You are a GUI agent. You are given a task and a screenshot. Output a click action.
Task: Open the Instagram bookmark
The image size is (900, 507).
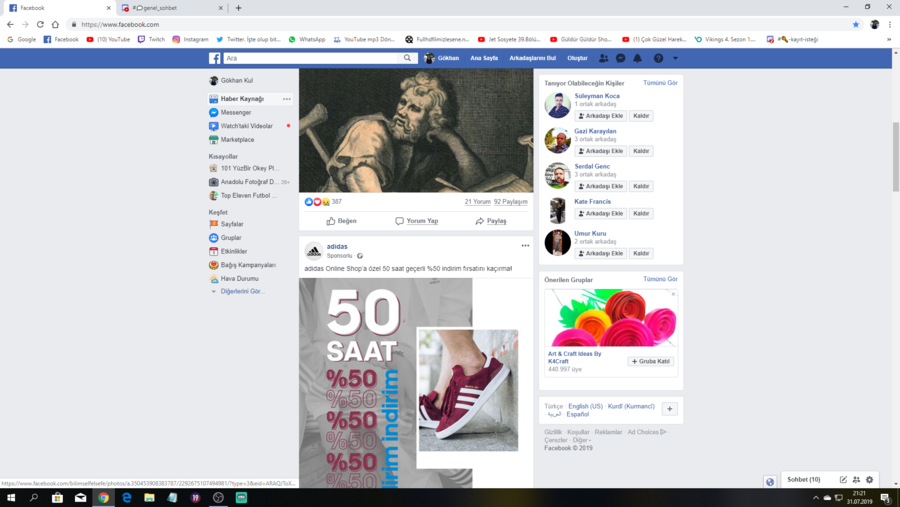(191, 40)
